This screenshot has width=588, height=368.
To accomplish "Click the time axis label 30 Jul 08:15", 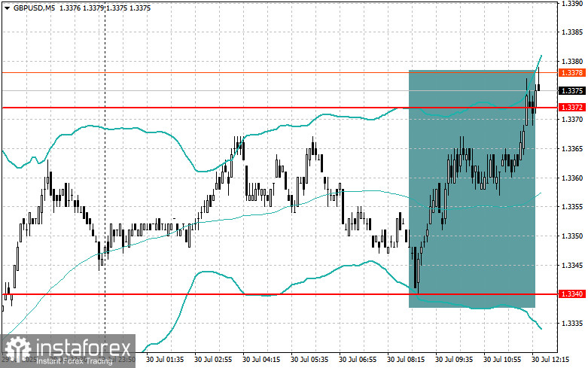I will pos(406,360).
